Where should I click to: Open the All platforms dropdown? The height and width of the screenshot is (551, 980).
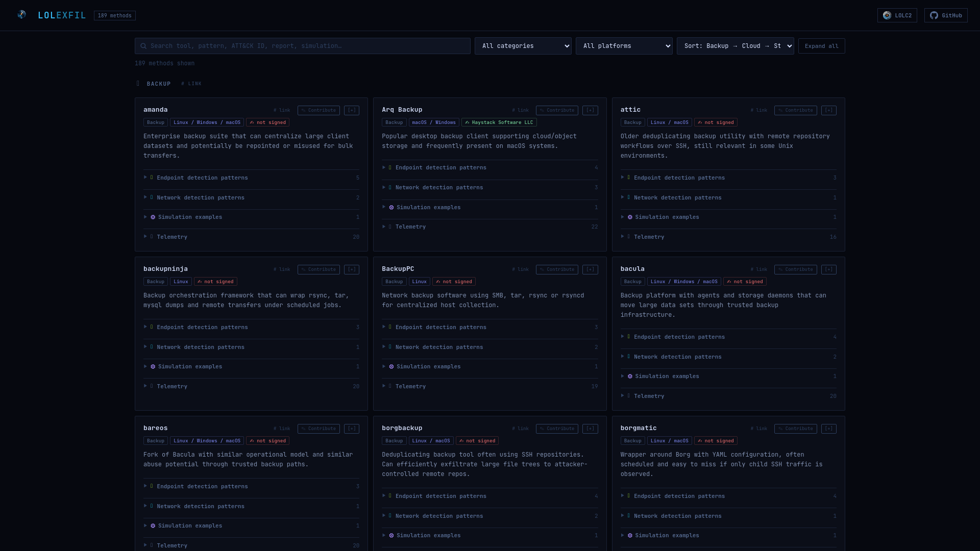point(624,46)
